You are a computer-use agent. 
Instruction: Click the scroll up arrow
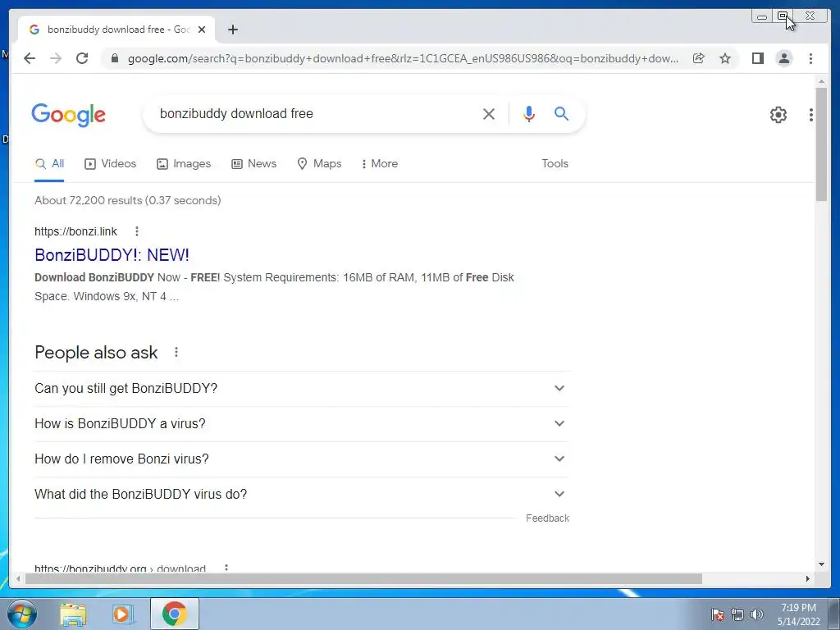(x=821, y=81)
